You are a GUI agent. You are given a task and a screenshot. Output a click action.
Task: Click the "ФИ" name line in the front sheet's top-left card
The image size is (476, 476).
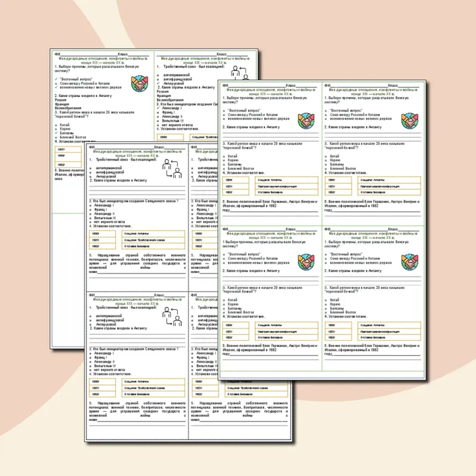254,86
